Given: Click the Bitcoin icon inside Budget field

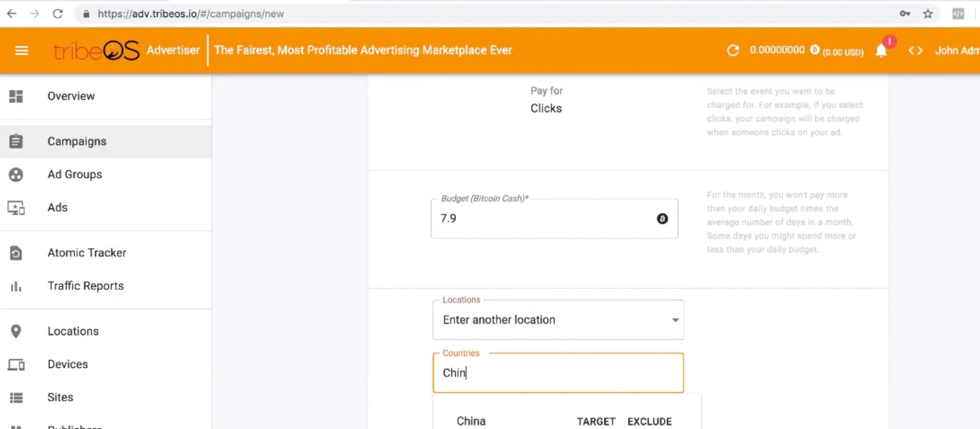Looking at the screenshot, I should coord(662,219).
